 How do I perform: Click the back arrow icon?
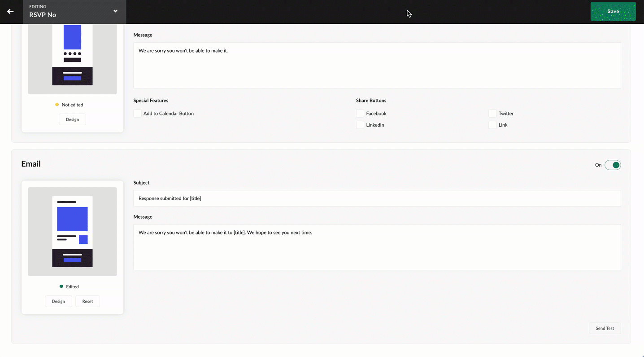coord(10,11)
